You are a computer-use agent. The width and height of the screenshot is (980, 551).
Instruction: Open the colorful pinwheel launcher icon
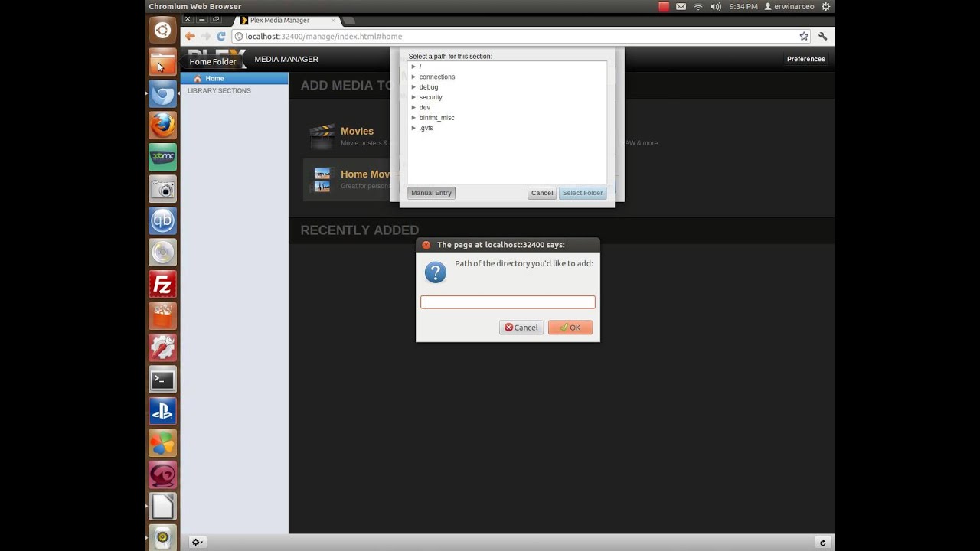pyautogui.click(x=162, y=443)
